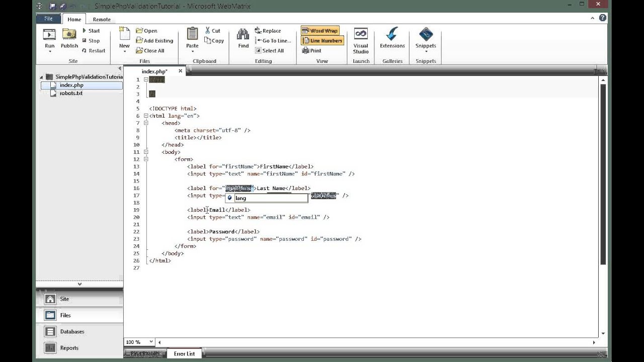Collapse the form tag at line 12
This screenshot has height=362, width=644.
[x=146, y=159]
